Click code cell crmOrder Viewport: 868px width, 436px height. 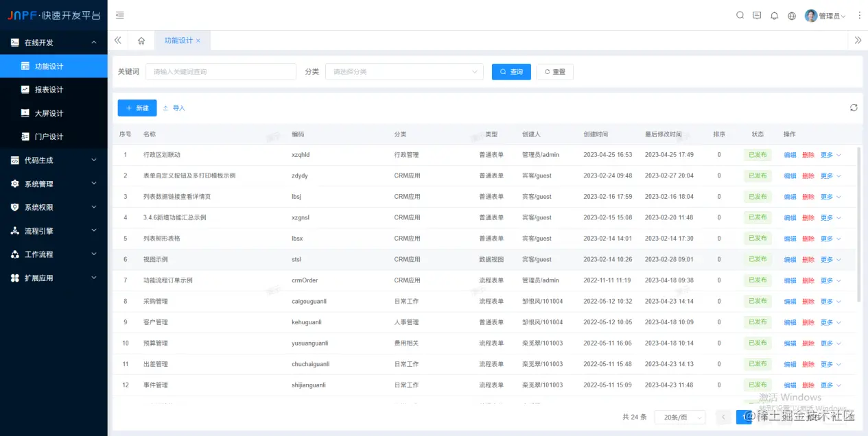305,280
